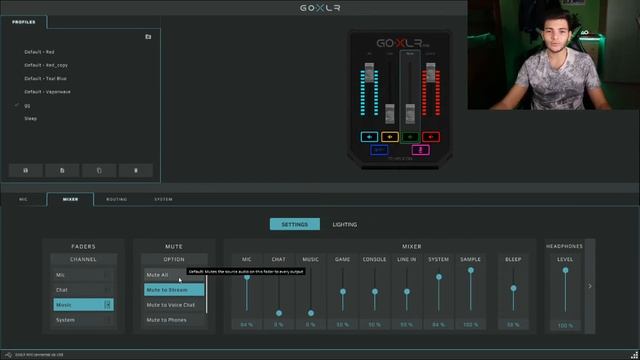The width and height of the screenshot is (640, 360).
Task: Click the resize grip icon bottom-right
Action: pos(635,355)
